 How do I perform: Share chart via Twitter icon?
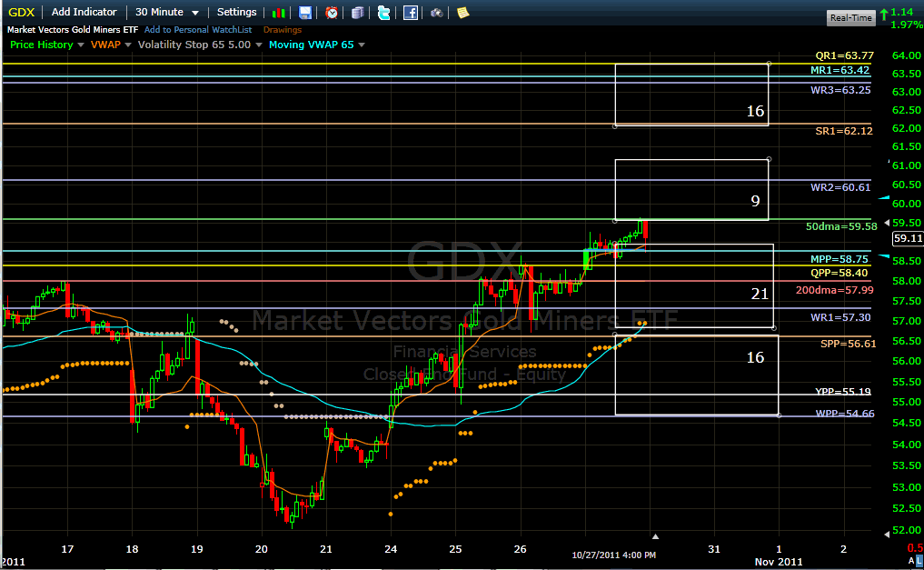[x=383, y=13]
